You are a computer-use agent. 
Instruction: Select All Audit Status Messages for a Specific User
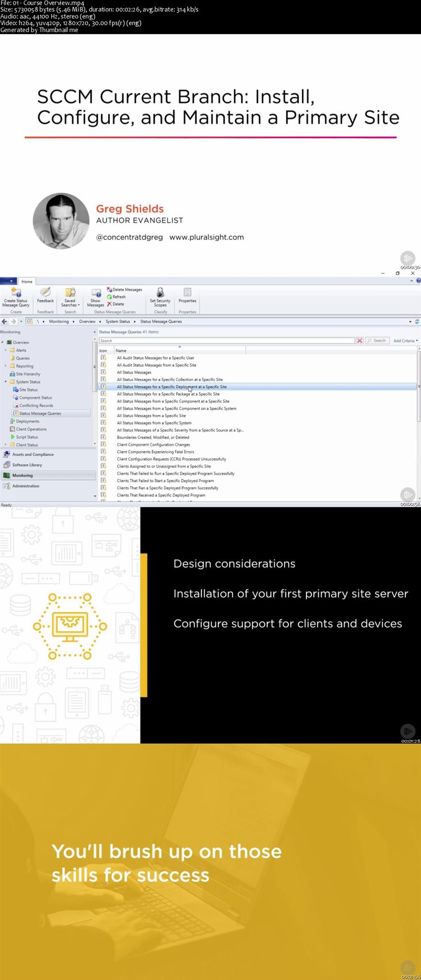coord(155,358)
